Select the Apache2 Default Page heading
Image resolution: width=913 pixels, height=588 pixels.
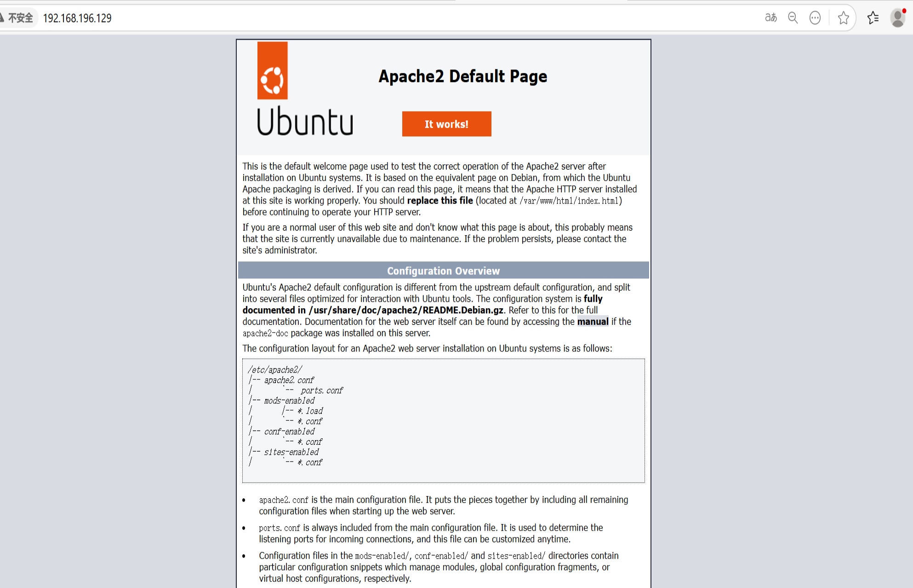[x=462, y=76]
